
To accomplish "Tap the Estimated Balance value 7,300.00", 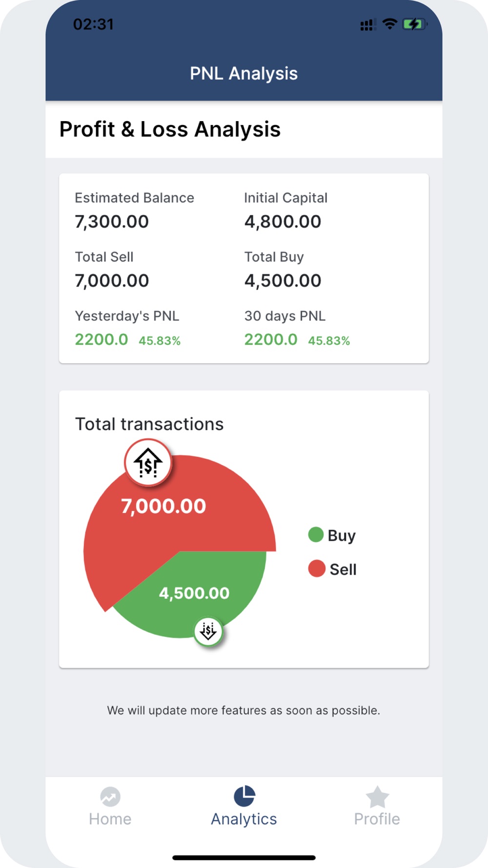I will click(112, 222).
